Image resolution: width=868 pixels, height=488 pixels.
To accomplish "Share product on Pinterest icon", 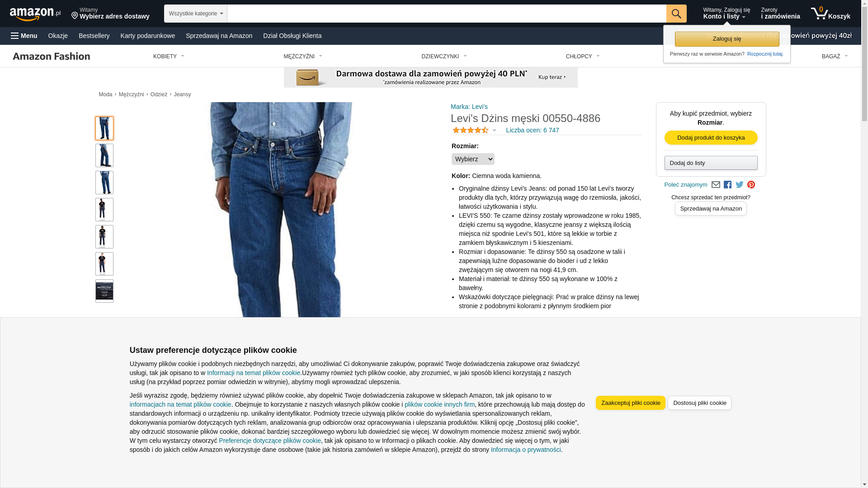I will tap(751, 185).
